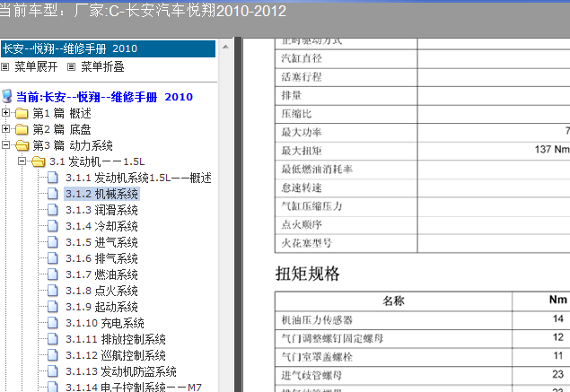Viewport: 570px width, 392px height.
Task: Open the 当前:长安--悦翔--维修手册 2010 link
Action: pos(104,97)
